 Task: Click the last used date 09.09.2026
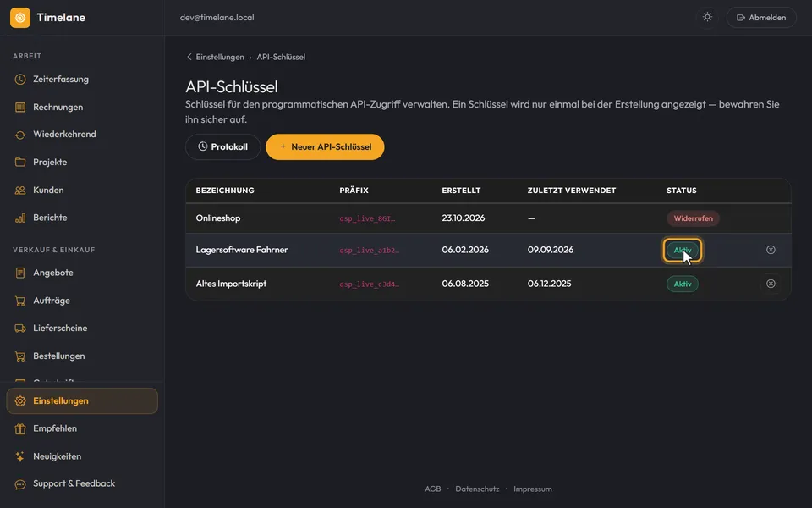tap(551, 250)
